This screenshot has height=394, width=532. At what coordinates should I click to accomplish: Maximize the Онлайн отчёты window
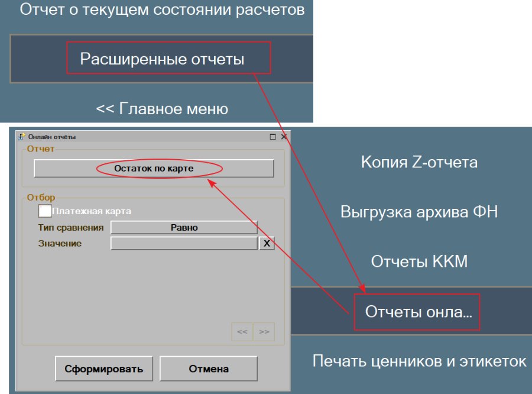(x=273, y=137)
